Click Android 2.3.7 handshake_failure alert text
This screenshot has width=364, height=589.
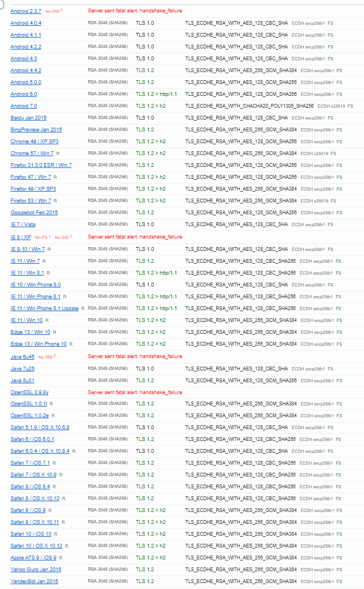[135, 11]
